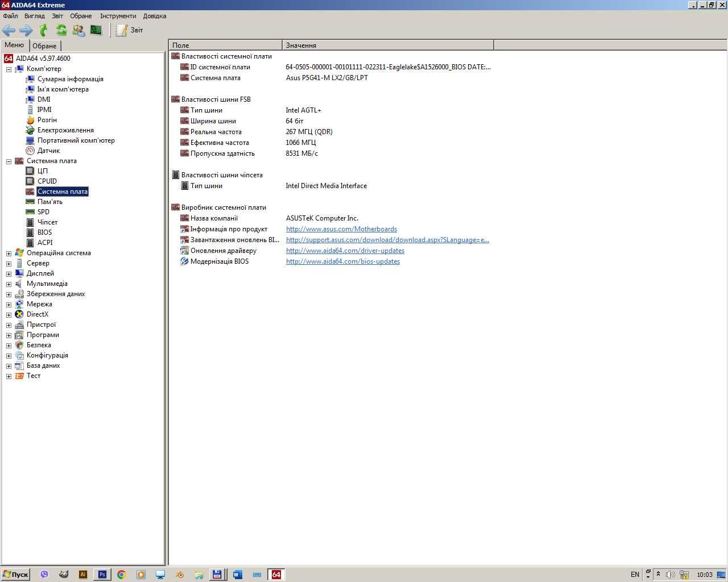This screenshot has height=582, width=728.
Task: Click the DMI tree item icon
Action: tap(30, 99)
